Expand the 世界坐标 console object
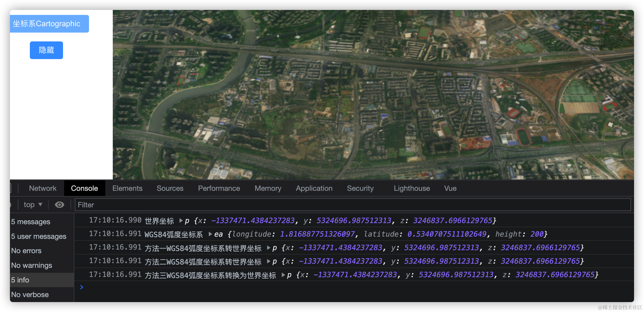Screen dimensions: 644x312 tap(181, 220)
